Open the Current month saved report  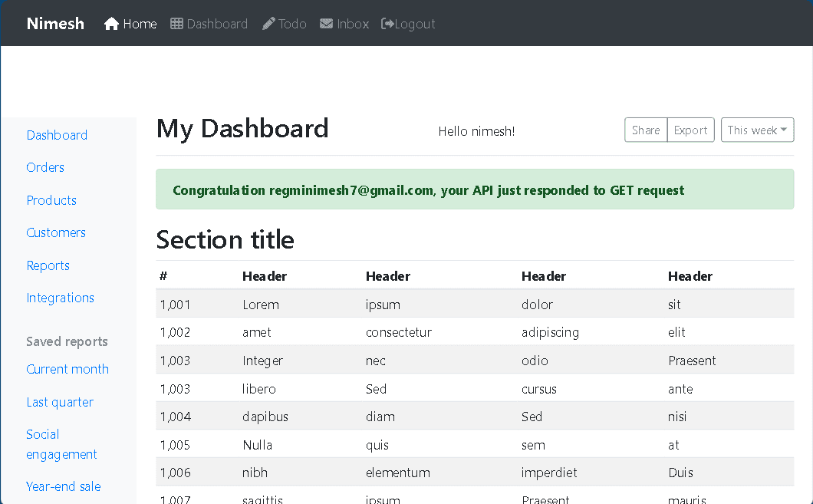click(x=67, y=369)
